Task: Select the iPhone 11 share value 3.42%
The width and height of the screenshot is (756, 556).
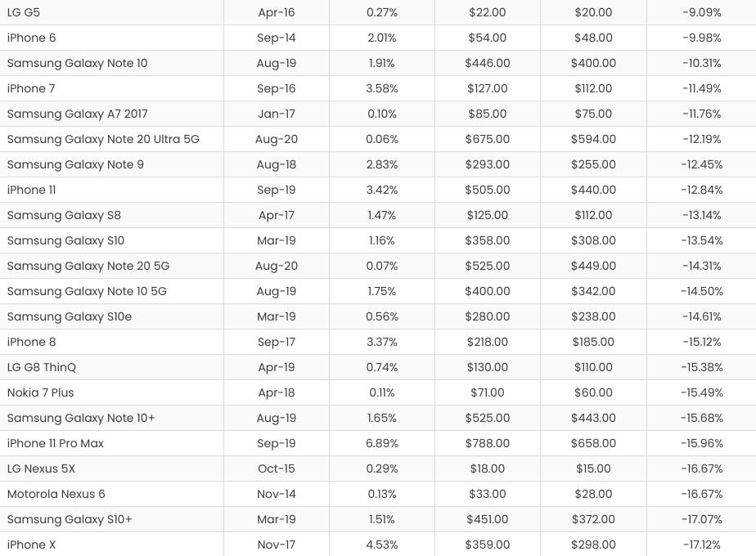Action: [x=382, y=190]
